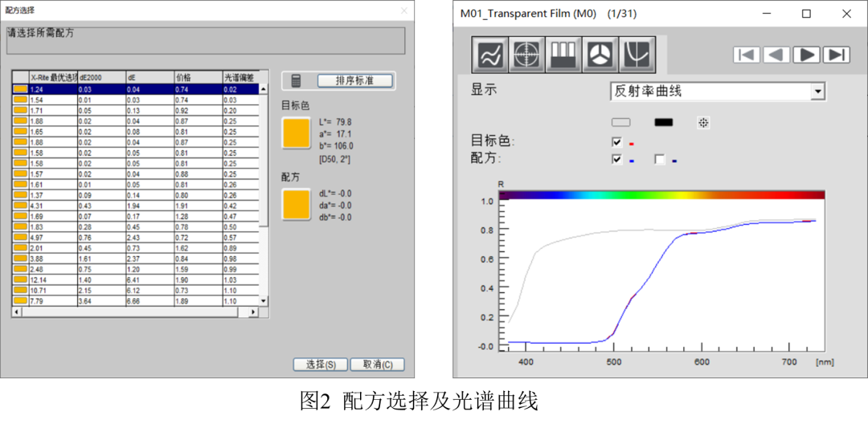Sort by the dE column header
This screenshot has height=428, width=868.
point(150,77)
